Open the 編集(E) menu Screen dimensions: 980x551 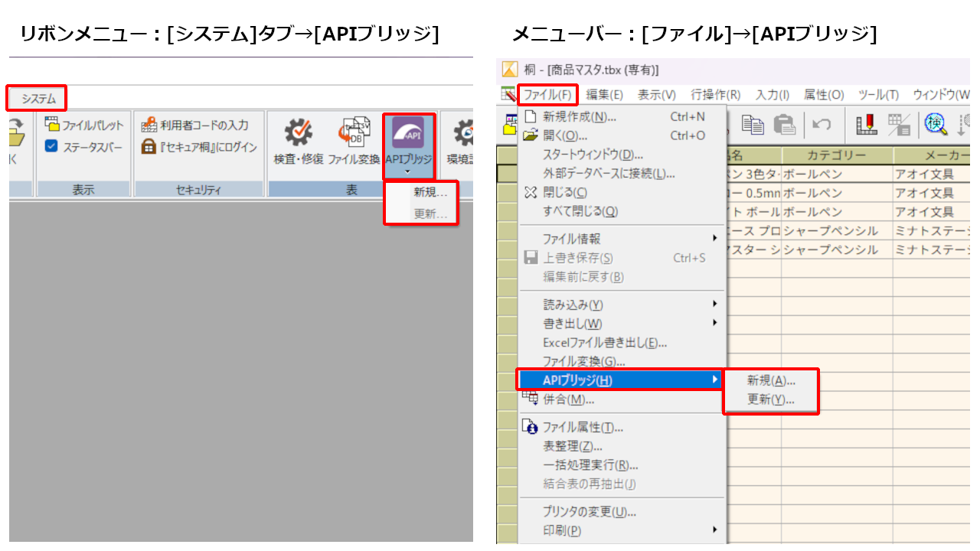tap(604, 95)
